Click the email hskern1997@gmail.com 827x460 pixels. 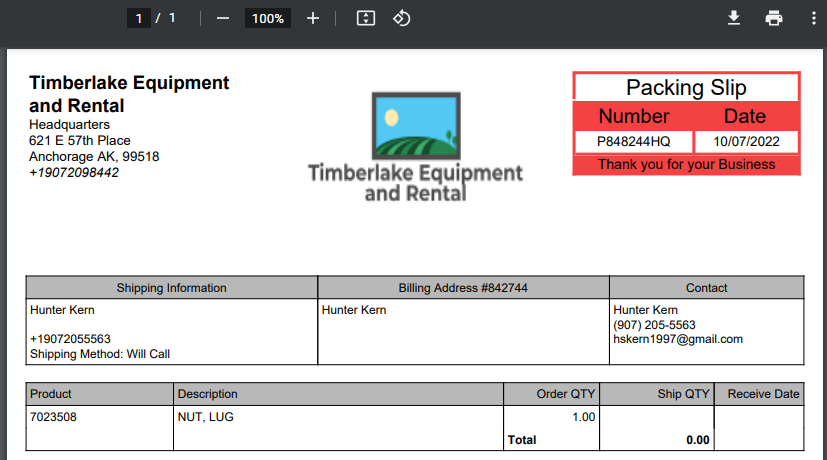[x=678, y=339]
